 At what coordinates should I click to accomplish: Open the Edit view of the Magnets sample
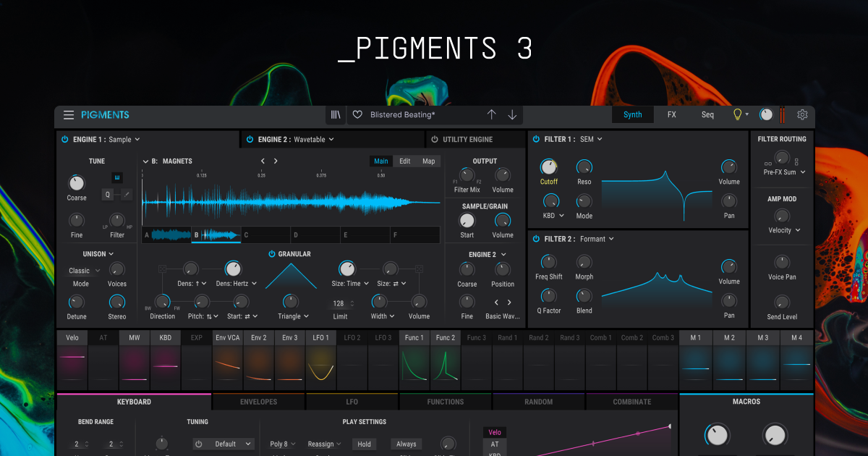coord(404,161)
